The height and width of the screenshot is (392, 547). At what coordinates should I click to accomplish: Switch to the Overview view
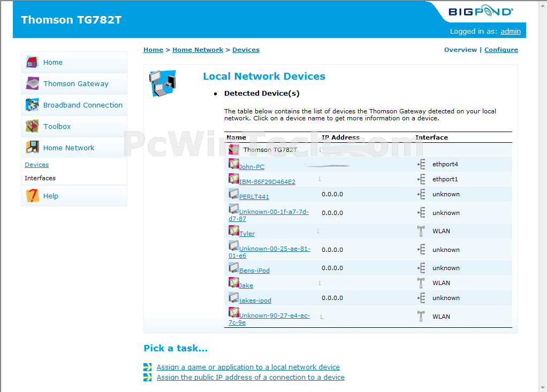click(460, 50)
